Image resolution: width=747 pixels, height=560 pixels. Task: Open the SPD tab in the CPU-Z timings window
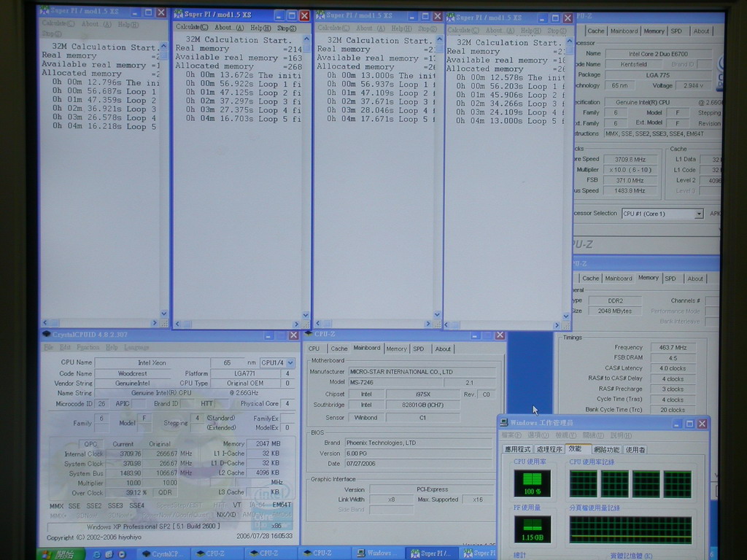(x=670, y=279)
